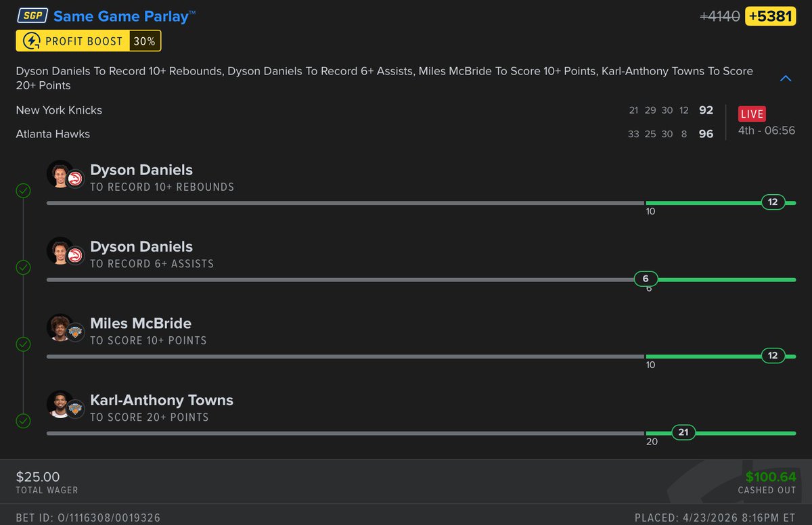Click the CASHED OUT label

(767, 491)
